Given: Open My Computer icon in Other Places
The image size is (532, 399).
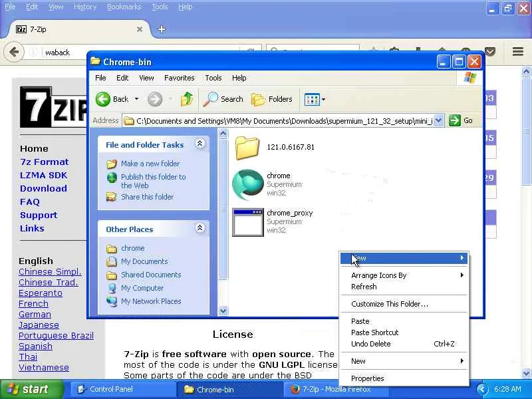Looking at the screenshot, I should [x=112, y=288].
